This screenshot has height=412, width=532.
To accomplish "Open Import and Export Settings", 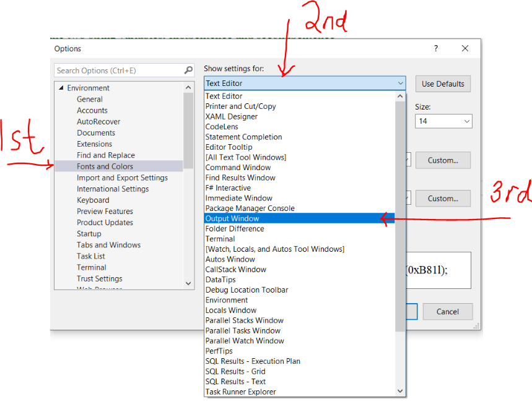I will pos(122,178).
